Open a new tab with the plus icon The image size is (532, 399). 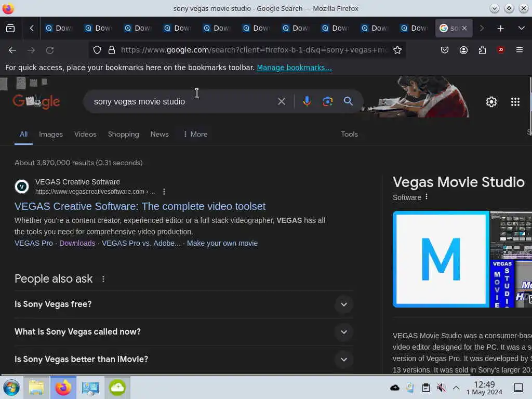[500, 29]
